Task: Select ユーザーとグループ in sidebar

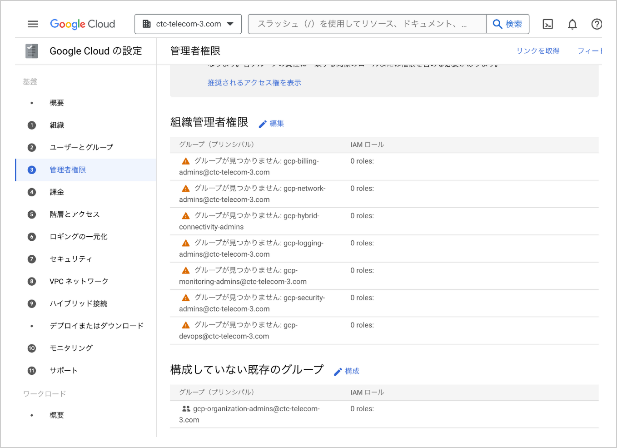Action: tap(81, 147)
